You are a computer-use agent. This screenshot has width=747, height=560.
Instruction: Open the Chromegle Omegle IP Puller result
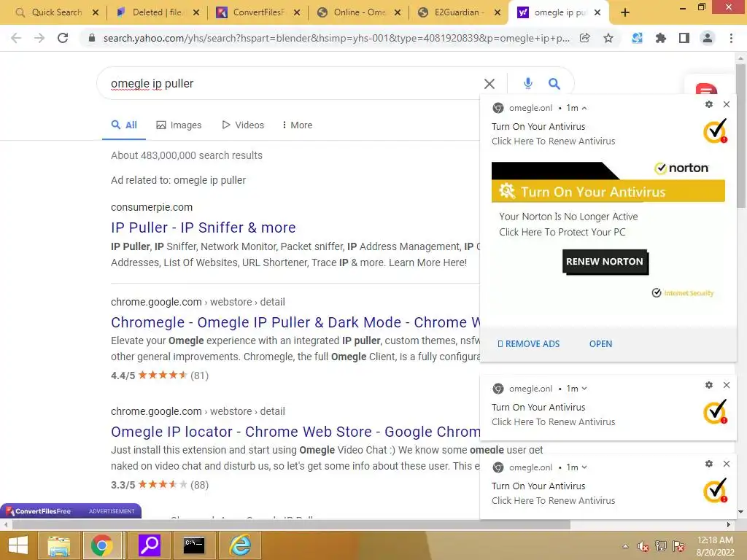point(295,322)
